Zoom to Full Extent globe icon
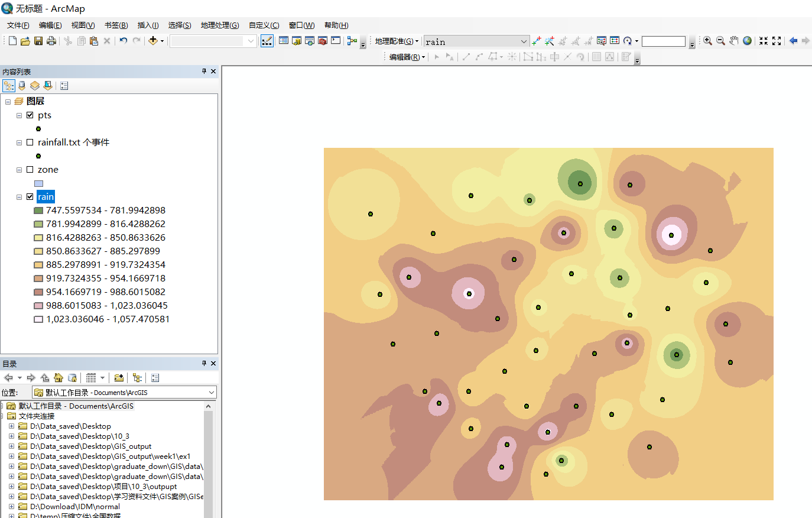This screenshot has width=812, height=518. pyautogui.click(x=748, y=41)
